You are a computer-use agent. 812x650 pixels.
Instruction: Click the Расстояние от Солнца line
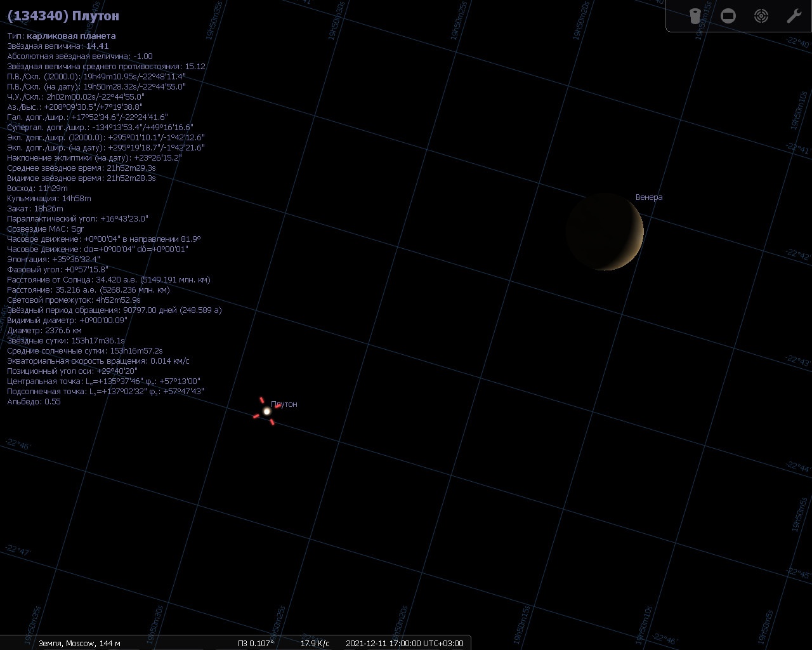click(x=108, y=280)
